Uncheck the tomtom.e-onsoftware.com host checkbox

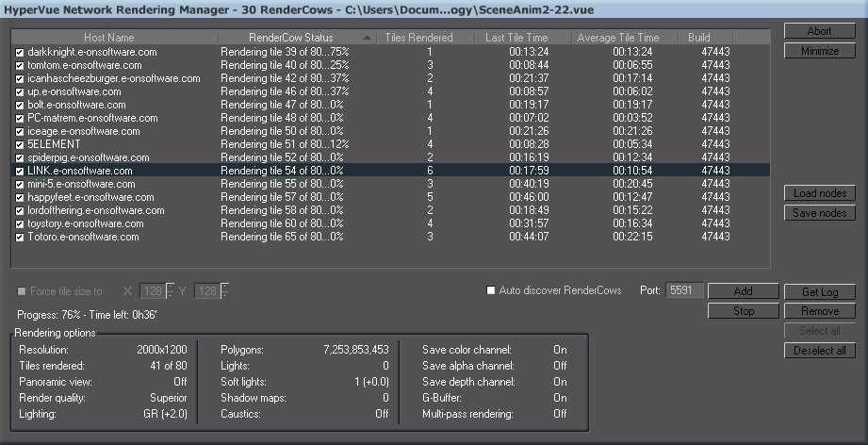[x=20, y=66]
